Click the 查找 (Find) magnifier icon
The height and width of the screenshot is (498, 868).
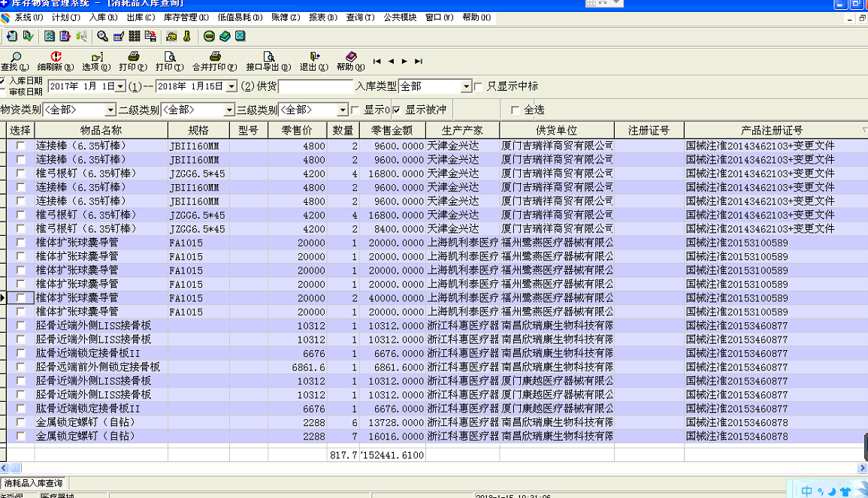13,56
